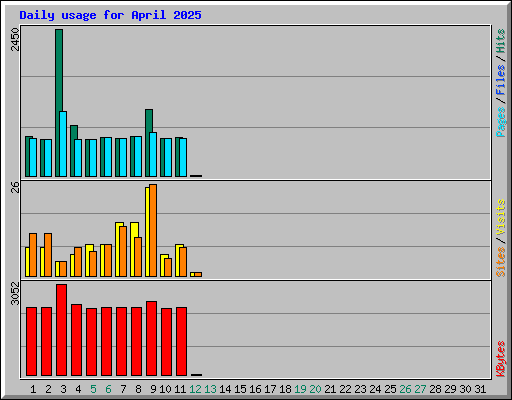
Task: Click day 20 on the x-axis
Action: 315,389
